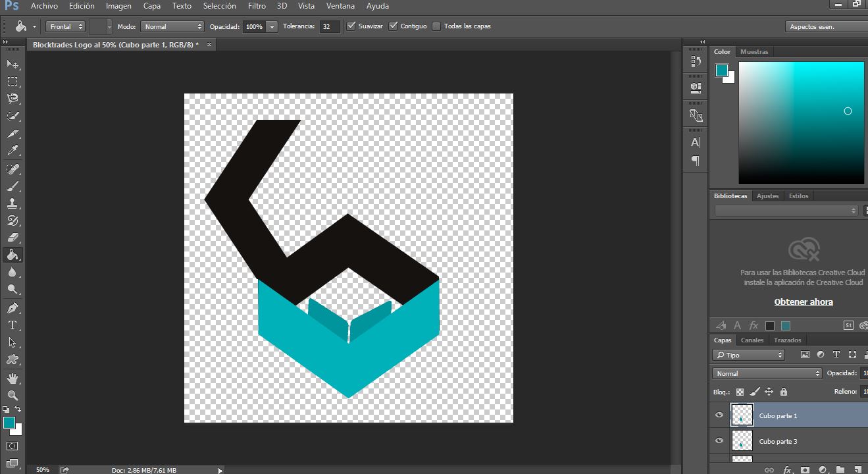Open the History panel icon
The height and width of the screenshot is (474, 868).
(x=696, y=62)
